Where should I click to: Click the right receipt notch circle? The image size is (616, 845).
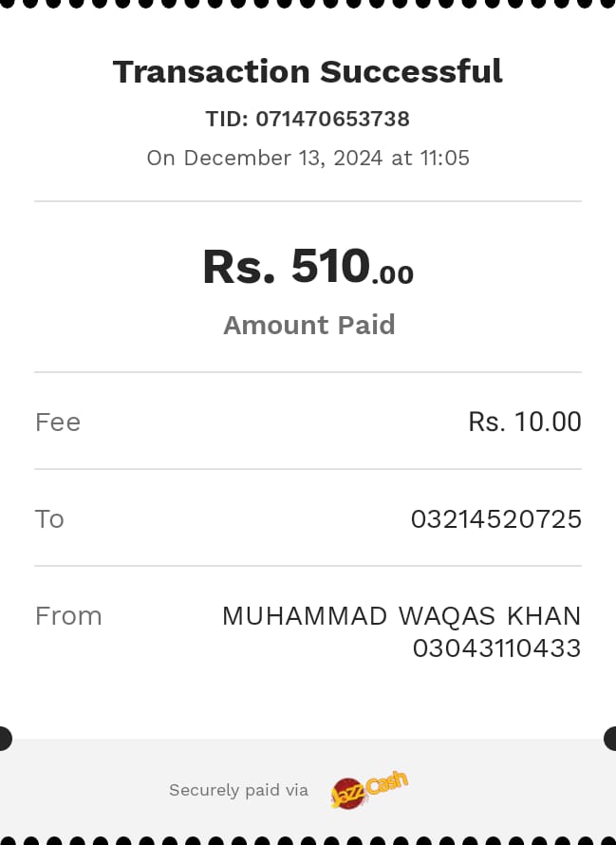point(611,738)
